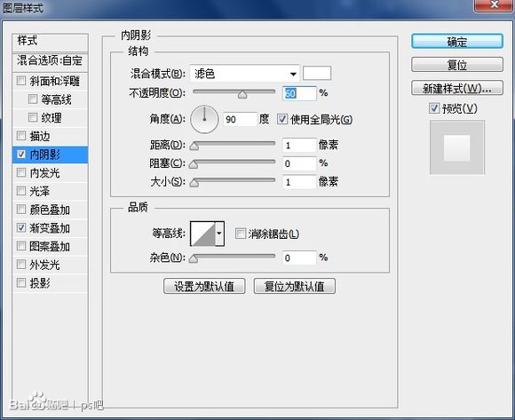Click the angle dial control

point(204,119)
